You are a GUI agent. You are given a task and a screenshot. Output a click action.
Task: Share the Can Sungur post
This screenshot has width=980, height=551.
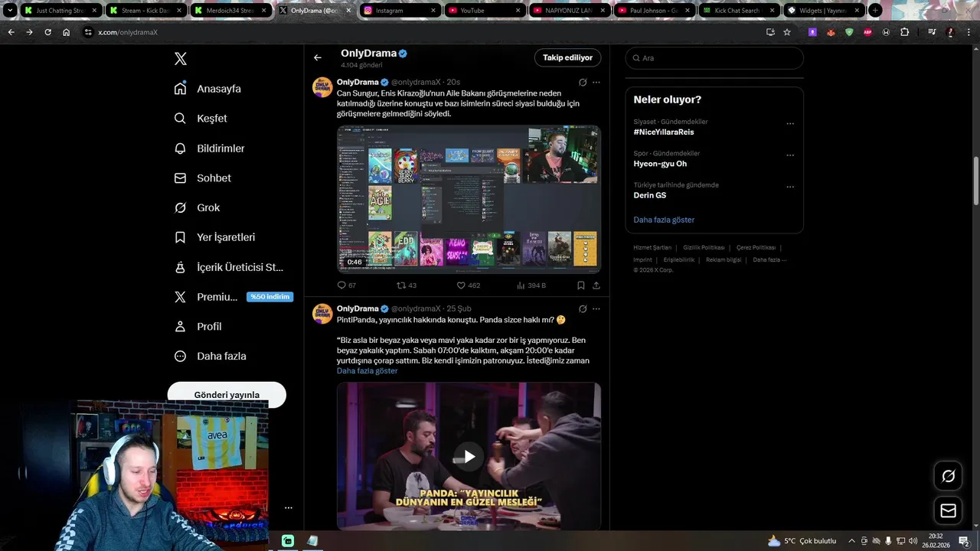click(596, 285)
